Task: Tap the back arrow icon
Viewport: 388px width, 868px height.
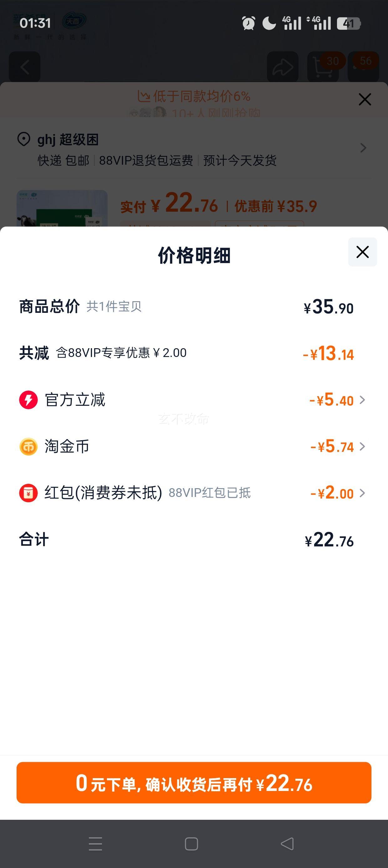Action: point(25,67)
